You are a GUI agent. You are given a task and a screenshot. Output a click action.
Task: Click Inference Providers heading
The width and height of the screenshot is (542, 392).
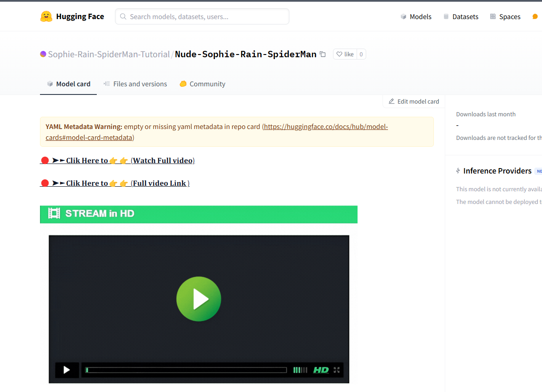click(x=497, y=171)
